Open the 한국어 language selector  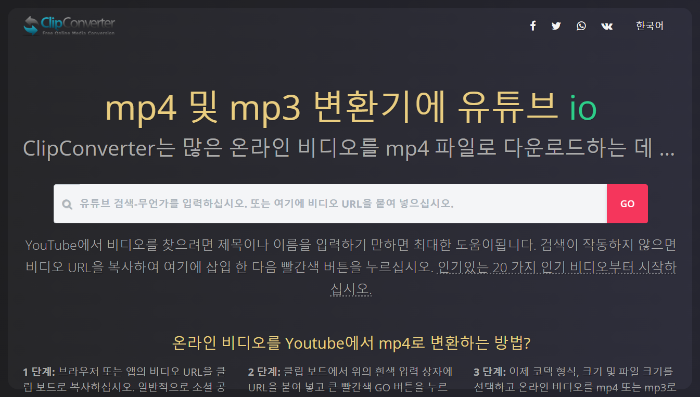tap(650, 26)
